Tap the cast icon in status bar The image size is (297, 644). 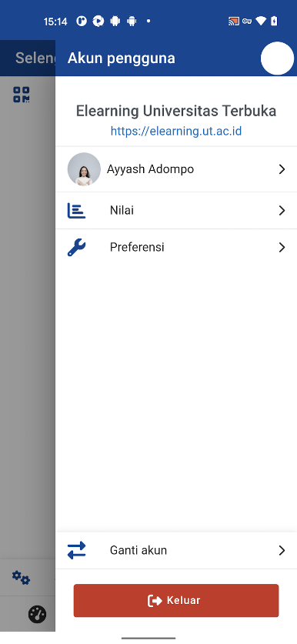tap(234, 22)
